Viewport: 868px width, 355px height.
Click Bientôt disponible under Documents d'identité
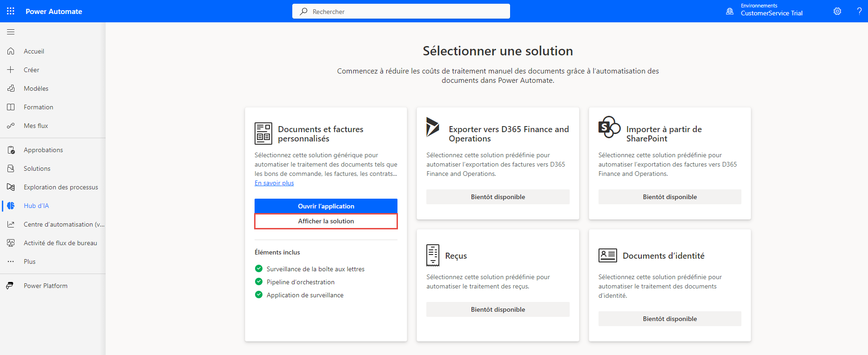point(670,319)
